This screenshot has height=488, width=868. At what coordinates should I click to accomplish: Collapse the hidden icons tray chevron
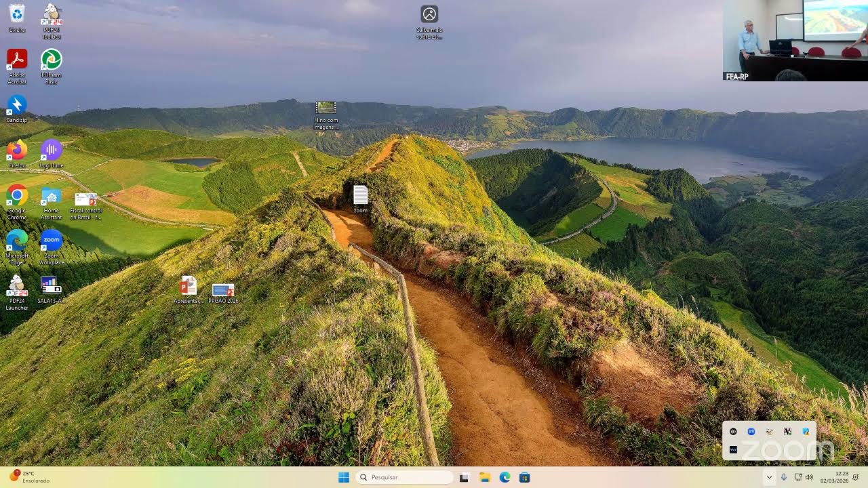pos(769,477)
